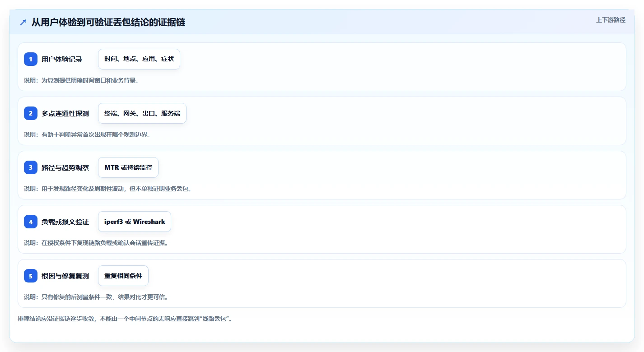Click the 上下游路径 label in header
The image size is (644, 352).
pyautogui.click(x=611, y=20)
